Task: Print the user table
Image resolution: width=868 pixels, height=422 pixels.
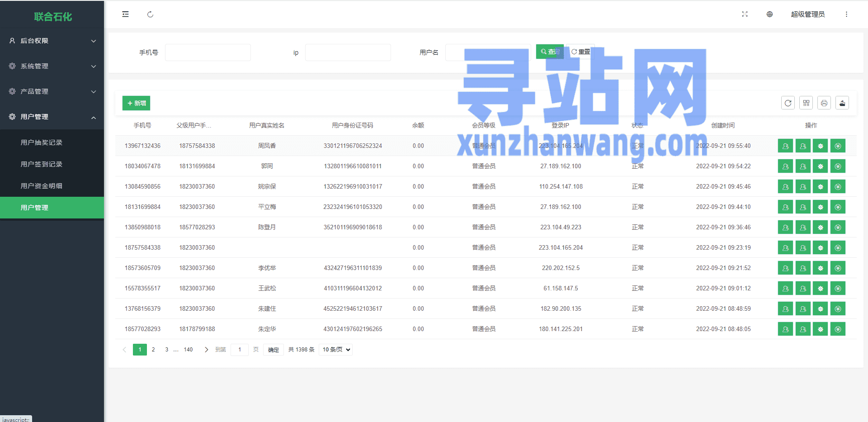Action: (x=824, y=103)
